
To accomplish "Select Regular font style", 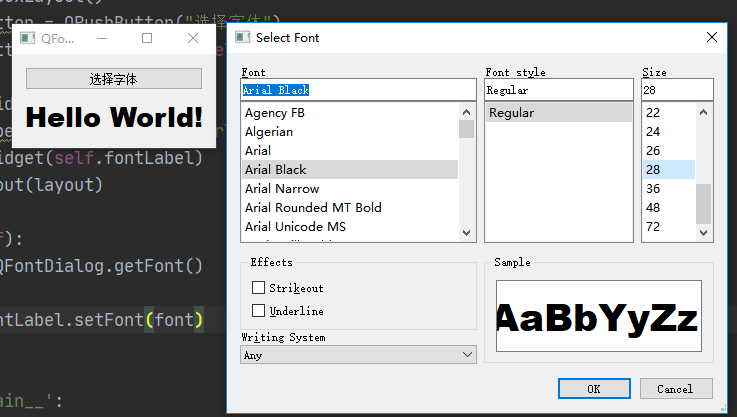I will coord(511,113).
